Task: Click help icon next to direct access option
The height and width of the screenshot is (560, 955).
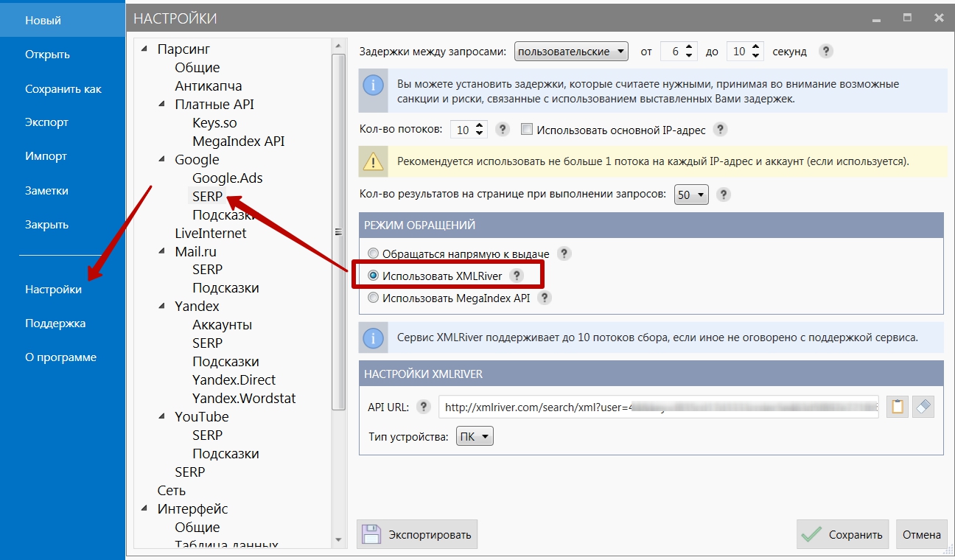Action: tap(564, 253)
